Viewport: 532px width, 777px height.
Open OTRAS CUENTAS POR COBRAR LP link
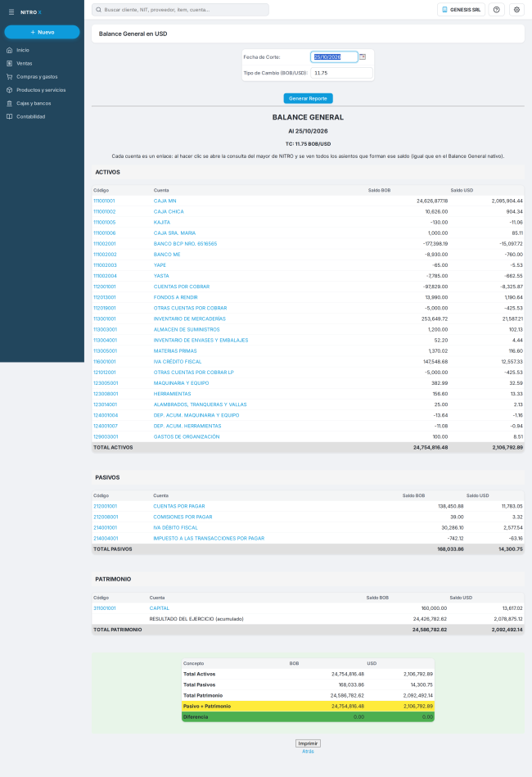194,373
